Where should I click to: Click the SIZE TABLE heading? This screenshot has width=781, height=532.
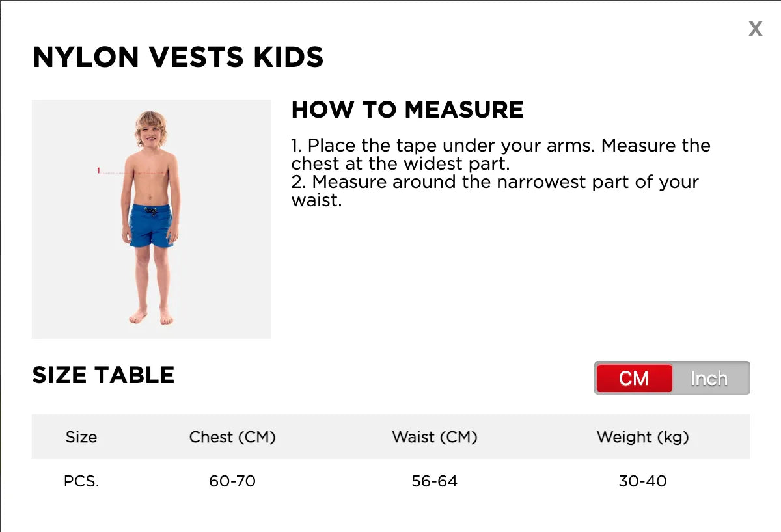point(103,375)
